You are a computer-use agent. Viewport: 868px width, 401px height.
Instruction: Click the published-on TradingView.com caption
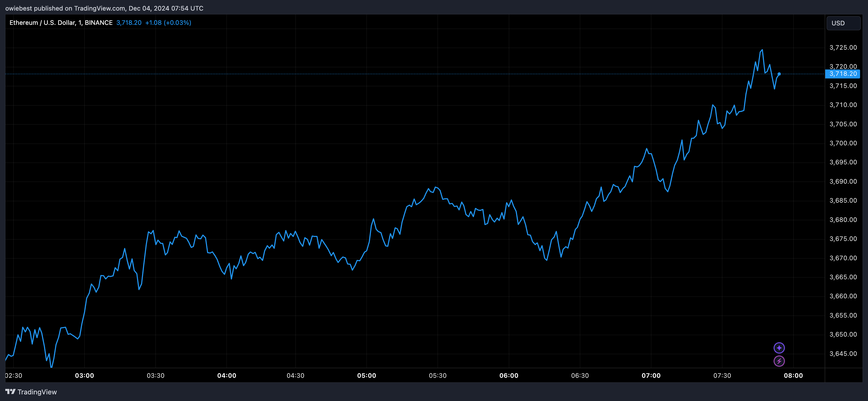click(x=104, y=8)
